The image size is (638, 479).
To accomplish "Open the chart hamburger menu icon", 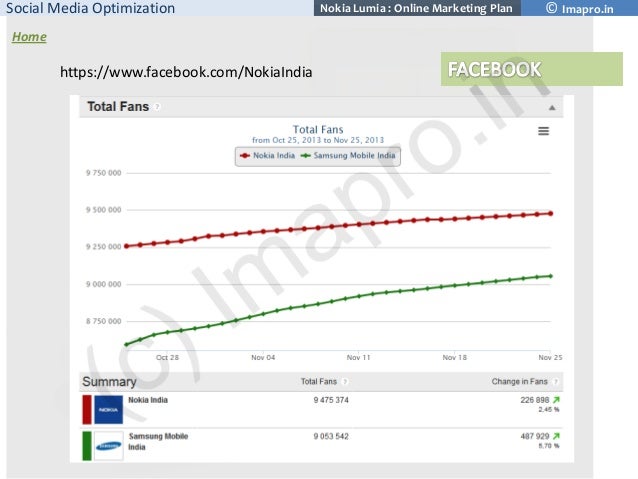I will [x=544, y=131].
